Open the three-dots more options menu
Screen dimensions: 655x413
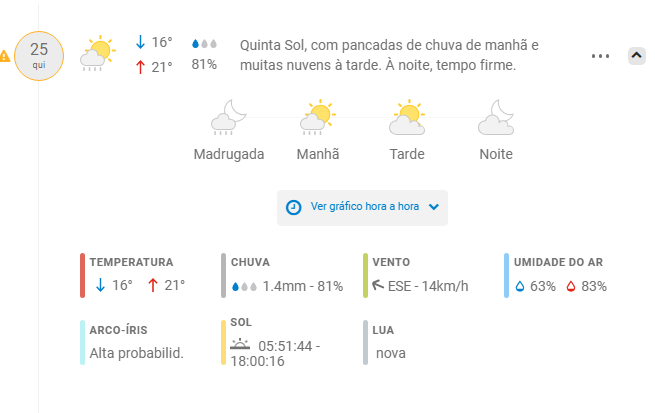click(x=600, y=56)
